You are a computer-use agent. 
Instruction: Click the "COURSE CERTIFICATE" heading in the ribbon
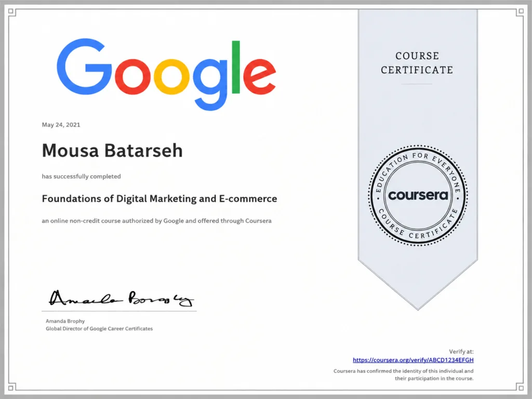point(417,63)
